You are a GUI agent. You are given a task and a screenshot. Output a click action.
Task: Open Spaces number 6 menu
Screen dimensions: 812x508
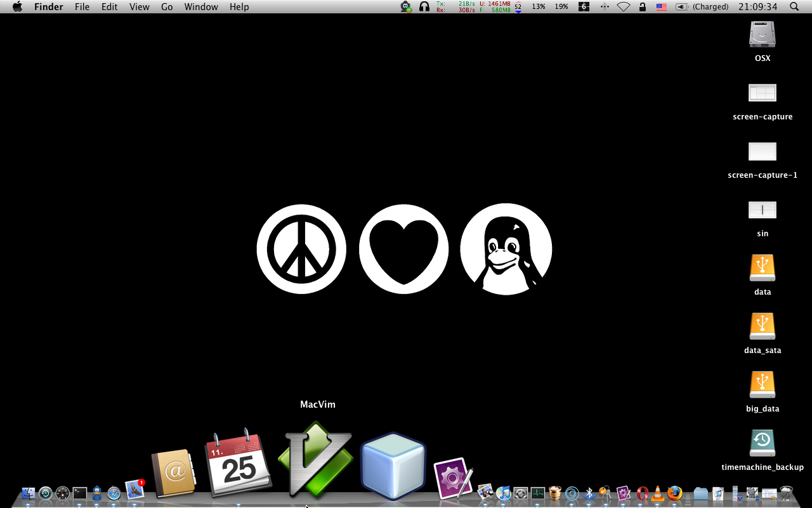tap(584, 7)
